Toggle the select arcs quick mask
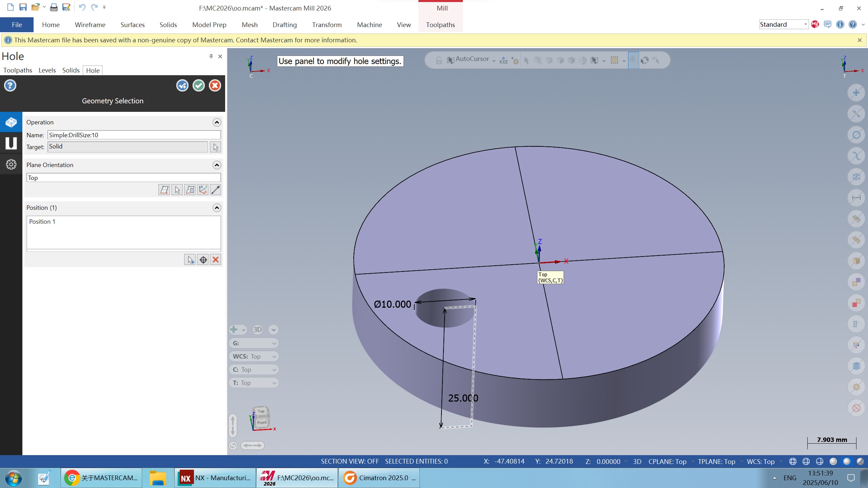 856,135
